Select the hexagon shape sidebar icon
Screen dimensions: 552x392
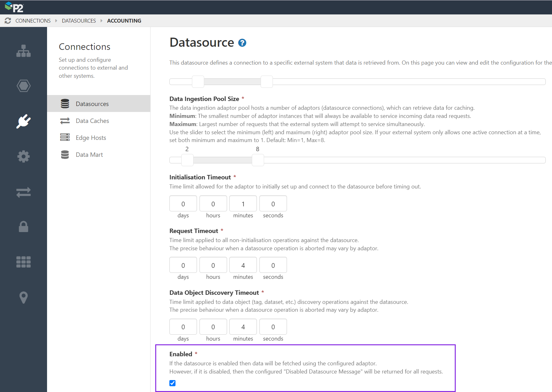(24, 86)
